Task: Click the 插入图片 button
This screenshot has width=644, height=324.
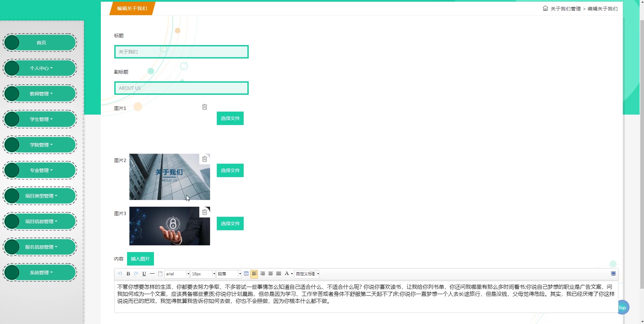Action: [140, 259]
